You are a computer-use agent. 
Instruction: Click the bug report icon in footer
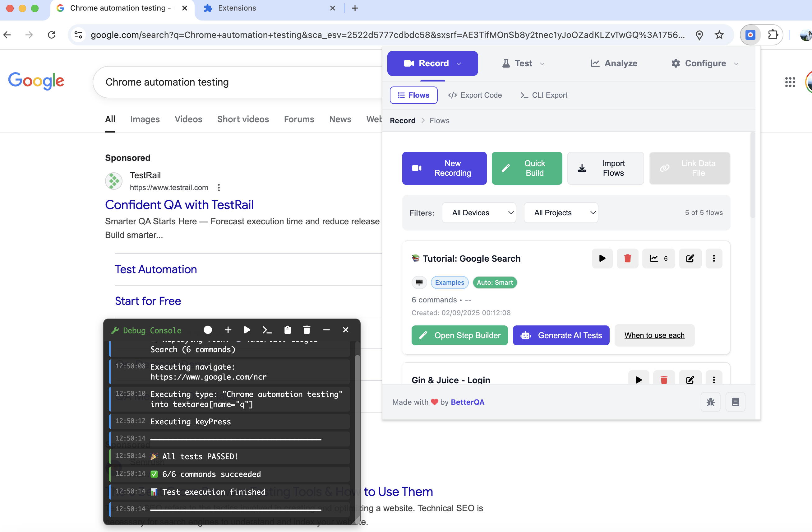tap(711, 402)
